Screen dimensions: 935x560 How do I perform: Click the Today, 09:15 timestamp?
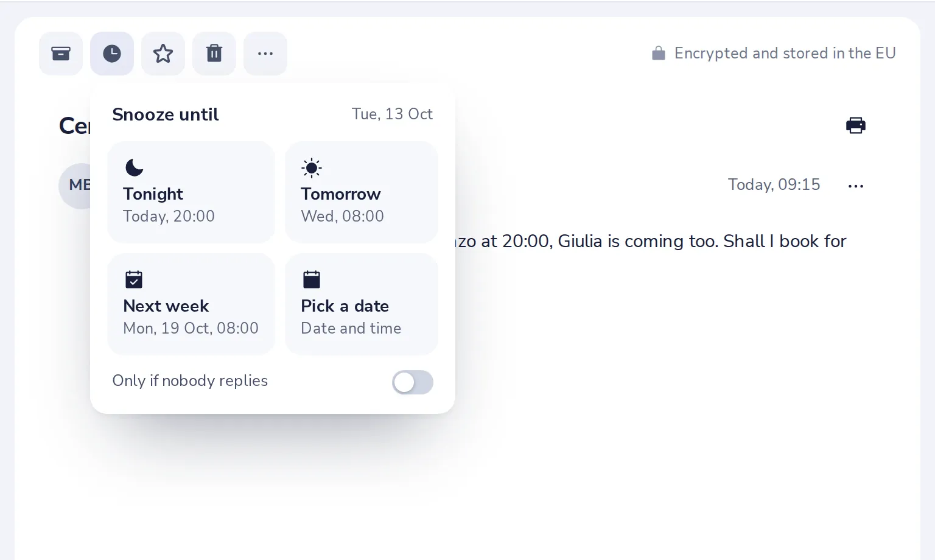[774, 184]
